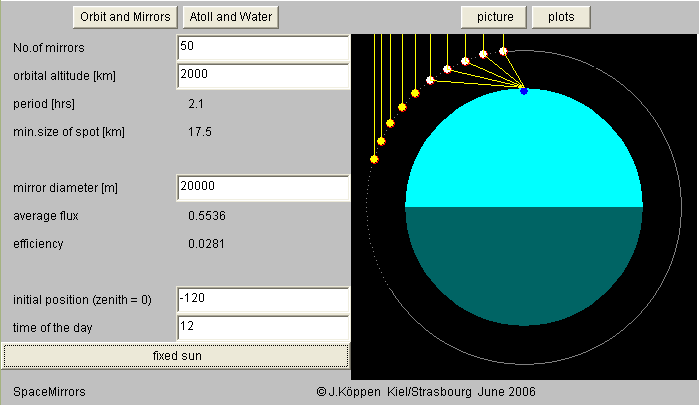Select the lowest mirror dot on the orbit

click(x=374, y=159)
